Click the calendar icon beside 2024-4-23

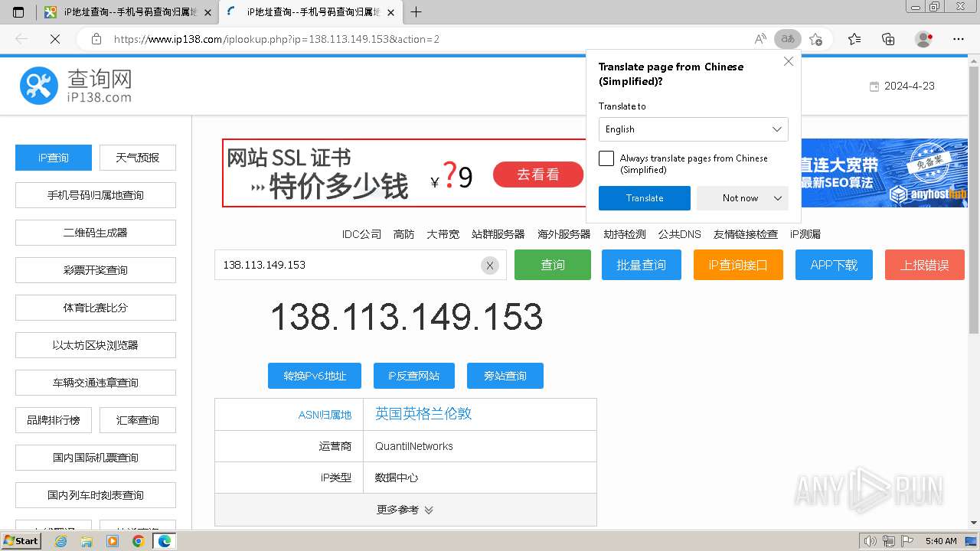tap(874, 86)
